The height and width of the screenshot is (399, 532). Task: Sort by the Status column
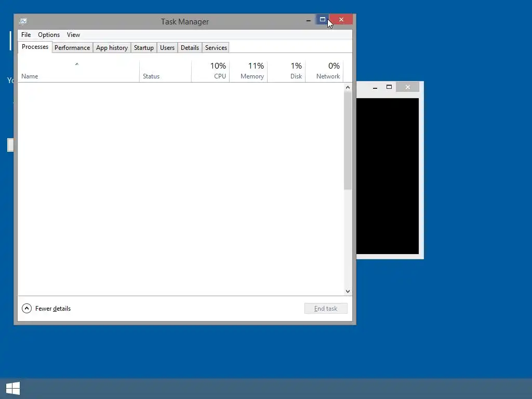pos(165,71)
